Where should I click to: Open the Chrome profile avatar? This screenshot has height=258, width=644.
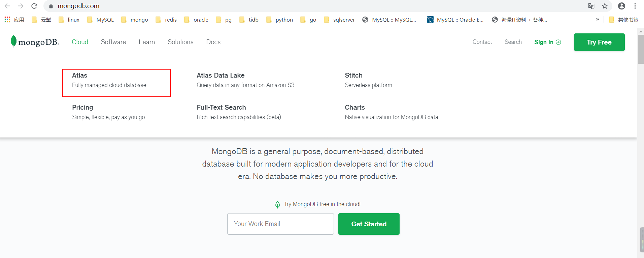[622, 6]
